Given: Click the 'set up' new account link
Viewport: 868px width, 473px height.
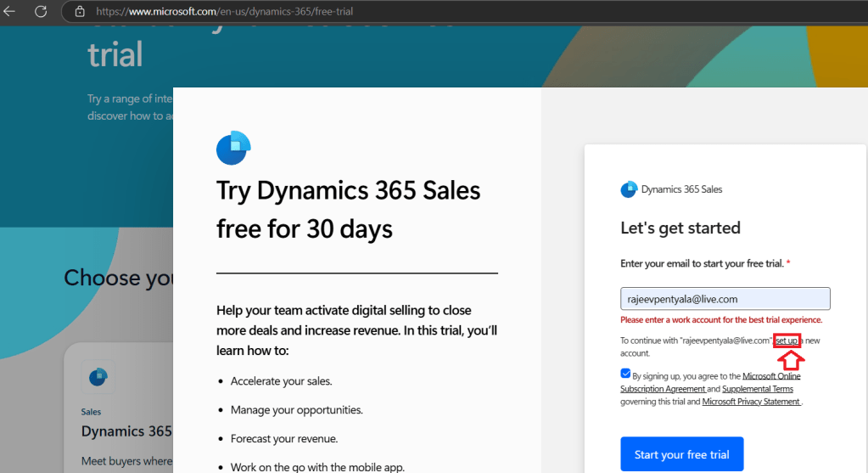Looking at the screenshot, I should coord(787,341).
